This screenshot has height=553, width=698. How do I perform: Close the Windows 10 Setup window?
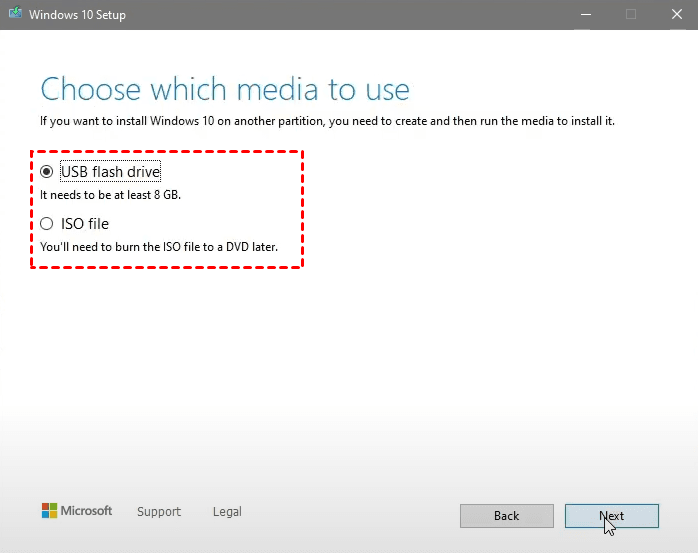tap(676, 14)
